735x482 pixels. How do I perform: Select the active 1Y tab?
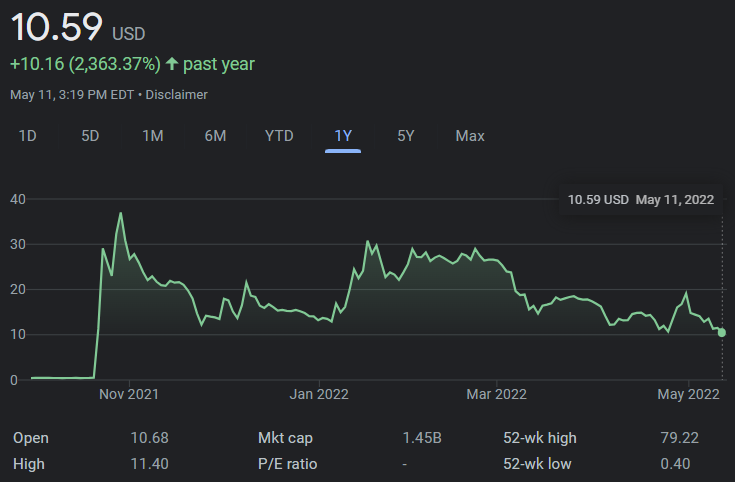point(343,136)
